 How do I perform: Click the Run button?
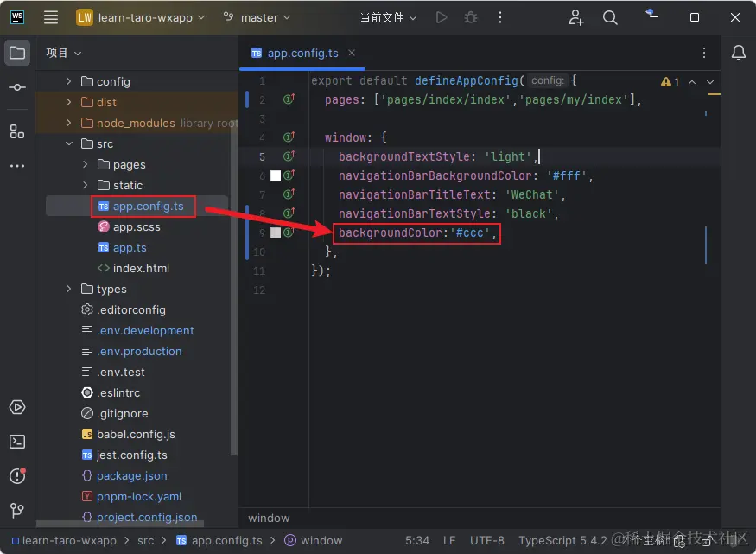coord(442,18)
